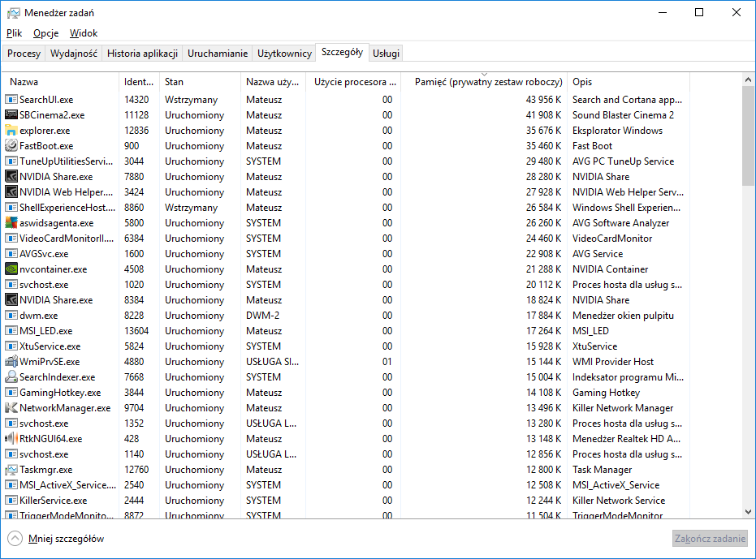Click the icon of NVIDIA Share.exe with PID 7880
Image resolution: width=756 pixels, height=559 pixels.
point(11,177)
